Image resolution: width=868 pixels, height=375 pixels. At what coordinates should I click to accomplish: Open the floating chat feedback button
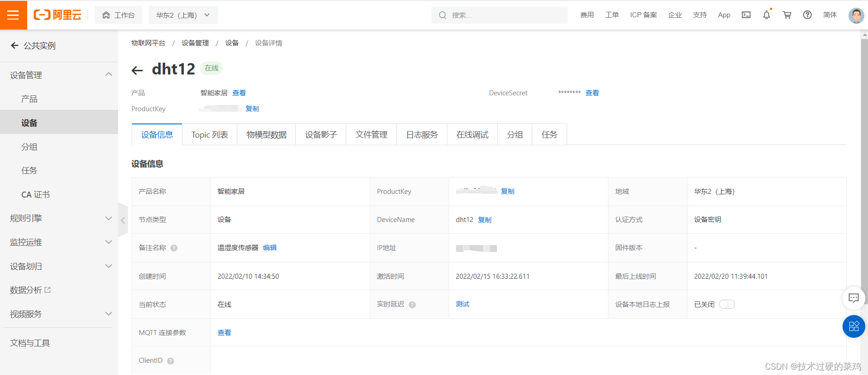(853, 298)
